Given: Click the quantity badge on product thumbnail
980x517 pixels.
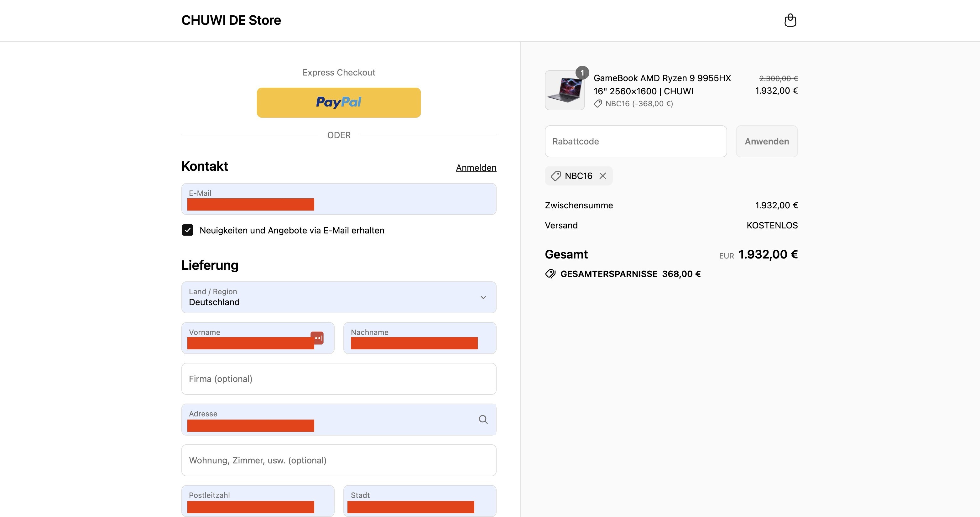Looking at the screenshot, I should 582,73.
